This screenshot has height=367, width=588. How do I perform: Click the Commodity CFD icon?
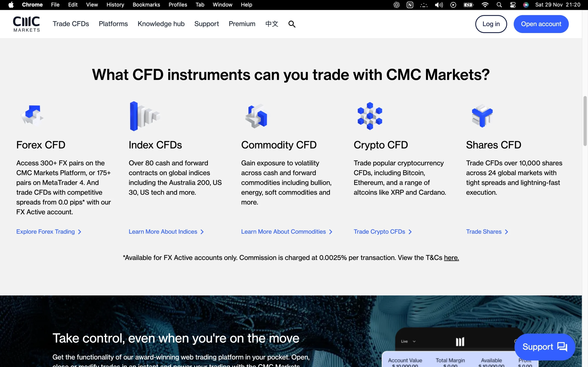(256, 116)
